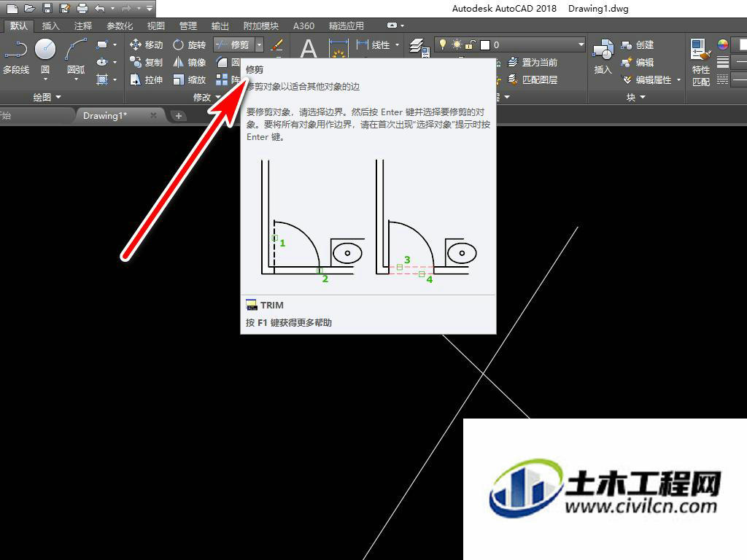Open Customize Quick Access Toolbar dropdown
Viewport: 747px width, 560px height.
pyautogui.click(x=150, y=8)
